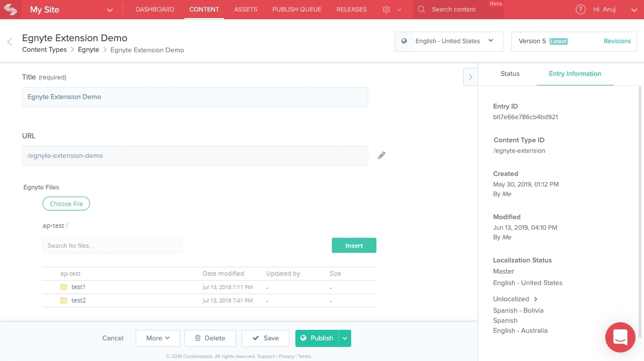Screen dimensions: 644x361
Task: Open the Privacy footer link
Action: click(x=286, y=356)
